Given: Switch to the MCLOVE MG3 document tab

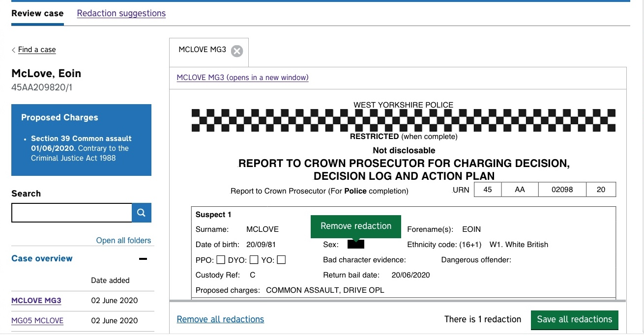Looking at the screenshot, I should 203,50.
